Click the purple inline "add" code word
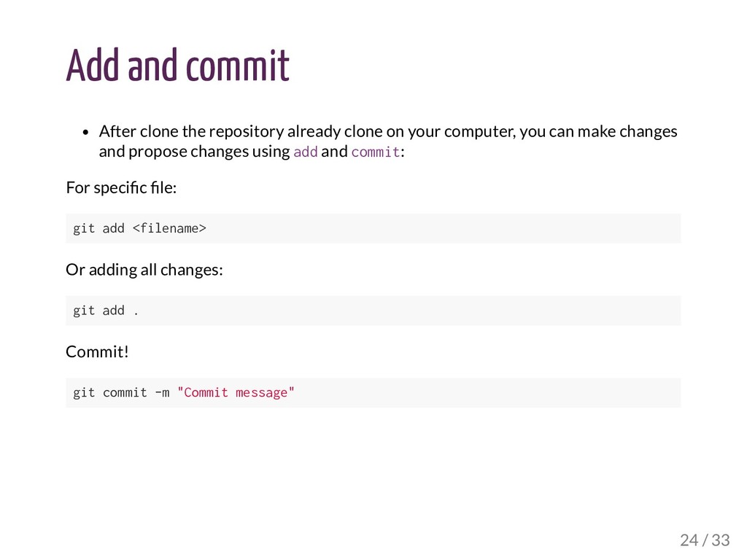The height and width of the screenshot is (560, 747). pos(305,152)
